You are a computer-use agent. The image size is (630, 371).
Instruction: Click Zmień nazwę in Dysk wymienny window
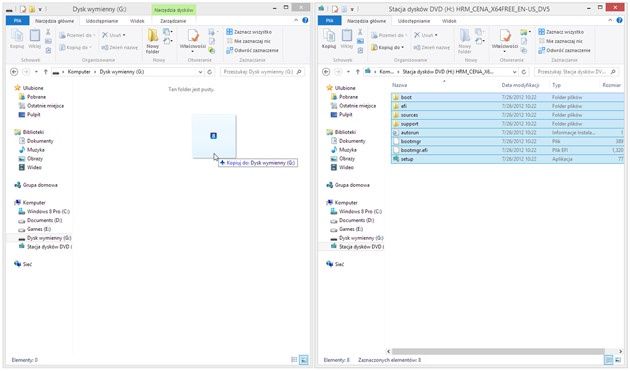(x=119, y=47)
